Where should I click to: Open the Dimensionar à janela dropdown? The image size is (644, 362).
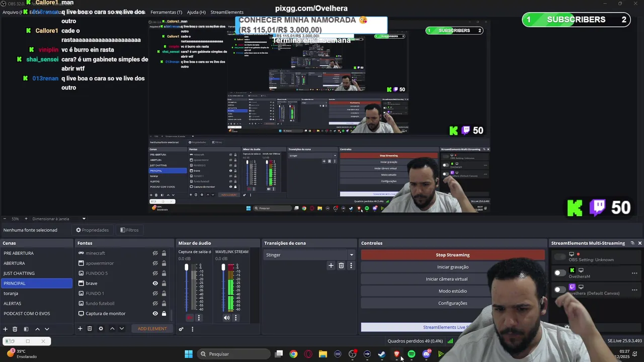pyautogui.click(x=59, y=219)
